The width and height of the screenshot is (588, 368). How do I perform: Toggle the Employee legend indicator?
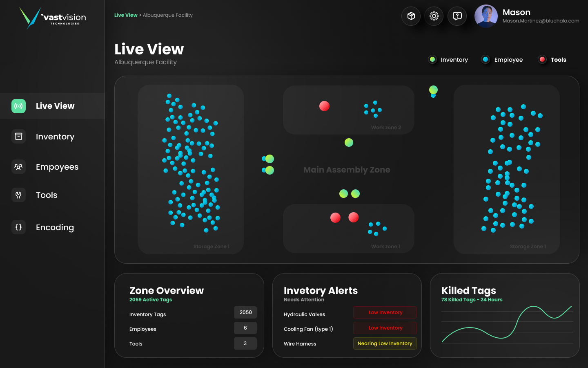(x=486, y=59)
